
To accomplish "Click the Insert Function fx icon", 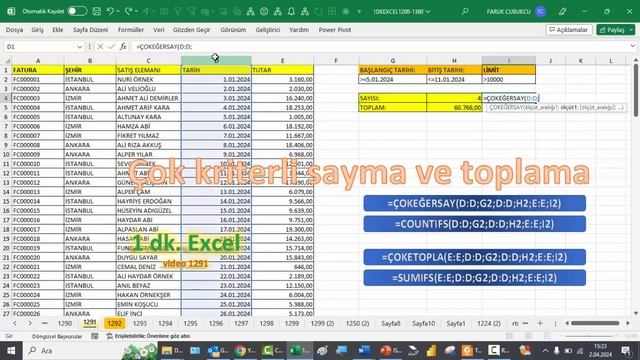I will (x=123, y=47).
